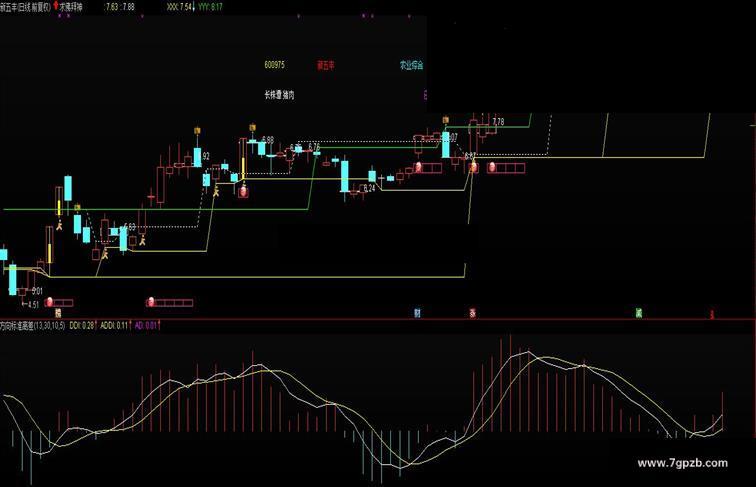This screenshot has height=487, width=756.
Task: Click the stock title 新五丰 daily chart label
Action: tap(25, 7)
